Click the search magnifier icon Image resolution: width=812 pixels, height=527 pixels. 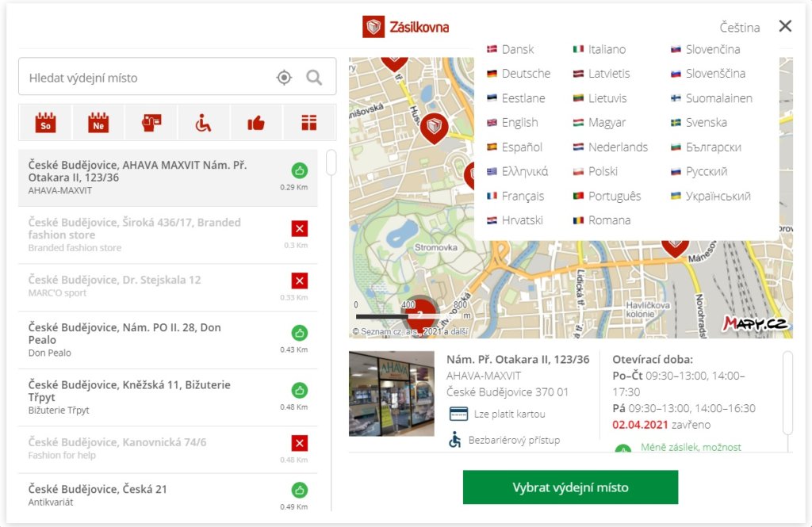pyautogui.click(x=314, y=78)
